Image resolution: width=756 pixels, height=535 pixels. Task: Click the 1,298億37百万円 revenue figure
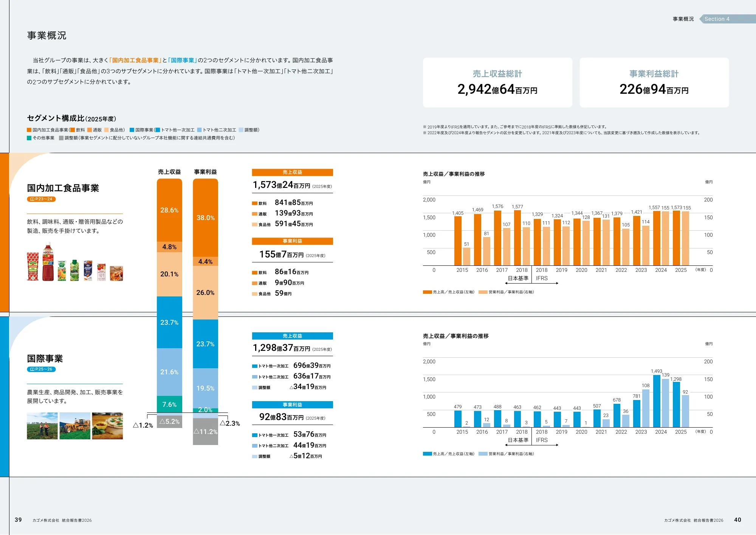click(x=282, y=348)
